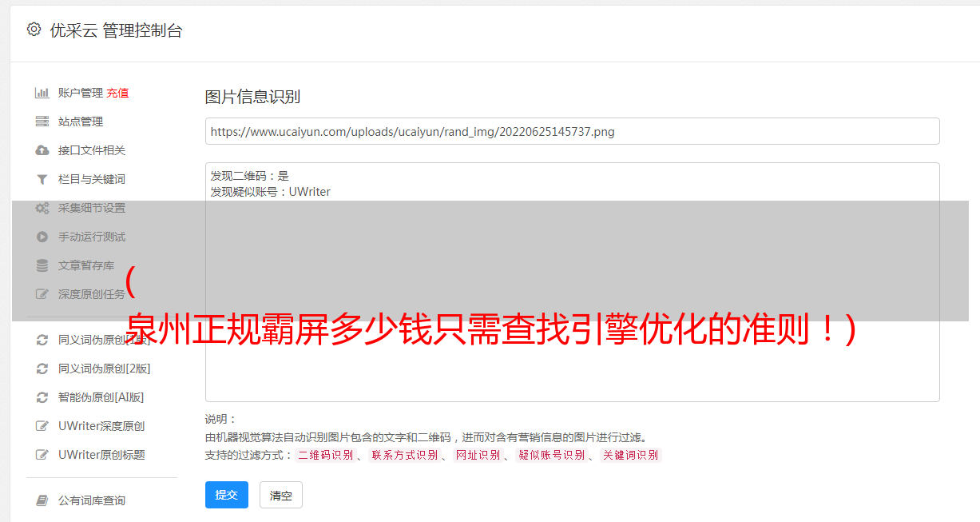This screenshot has width=980, height=522.
Task: Click the gear icon beside 优采云 管理控制台
Action: [34, 30]
